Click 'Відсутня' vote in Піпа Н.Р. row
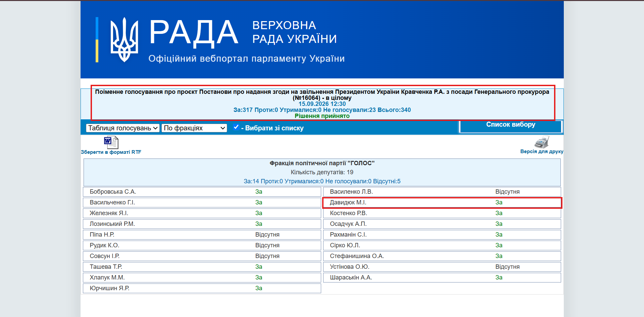Viewport: 644px width, 317px height. coord(267,235)
